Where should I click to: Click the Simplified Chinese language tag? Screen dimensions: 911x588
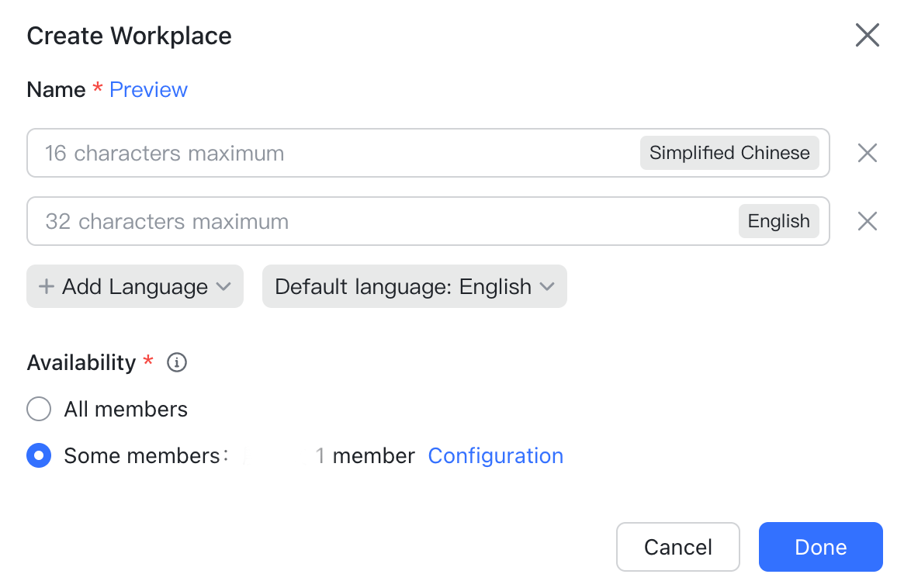(x=729, y=154)
